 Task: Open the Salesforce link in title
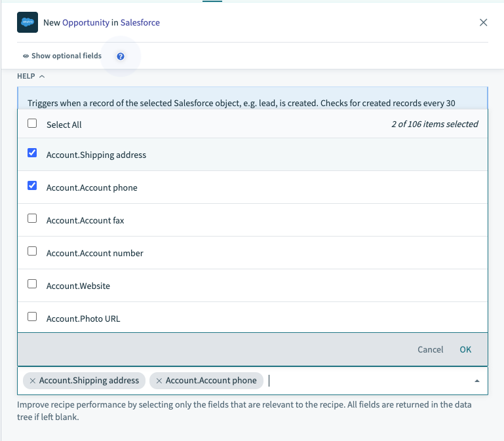point(140,22)
